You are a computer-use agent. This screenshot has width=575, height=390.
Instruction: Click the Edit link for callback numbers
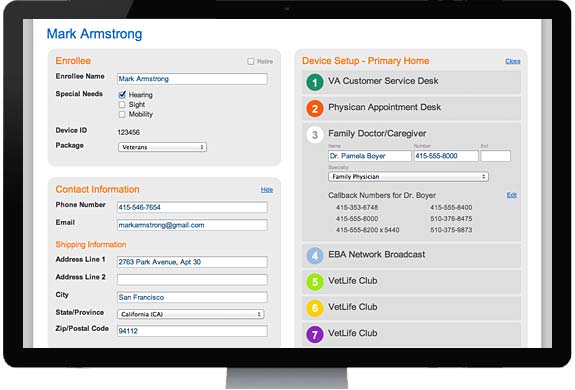point(512,195)
